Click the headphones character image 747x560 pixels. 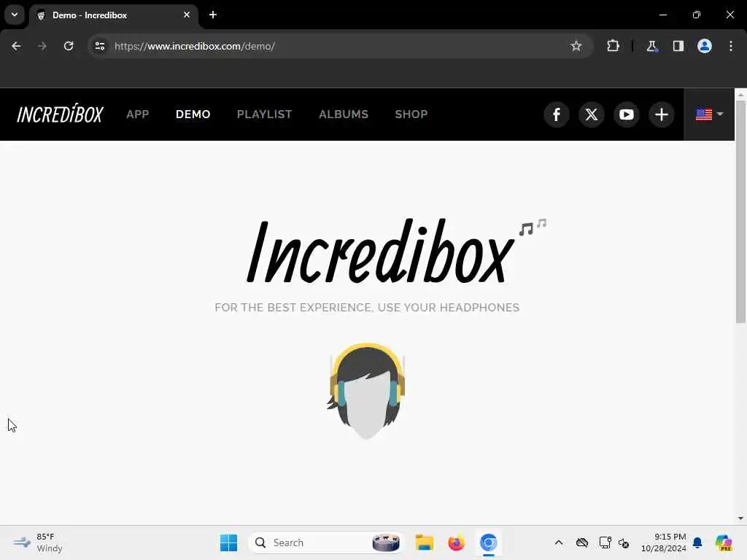point(366,391)
